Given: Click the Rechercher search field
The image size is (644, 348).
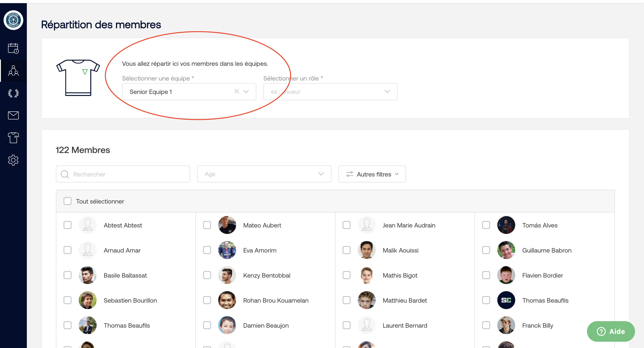Looking at the screenshot, I should (123, 174).
